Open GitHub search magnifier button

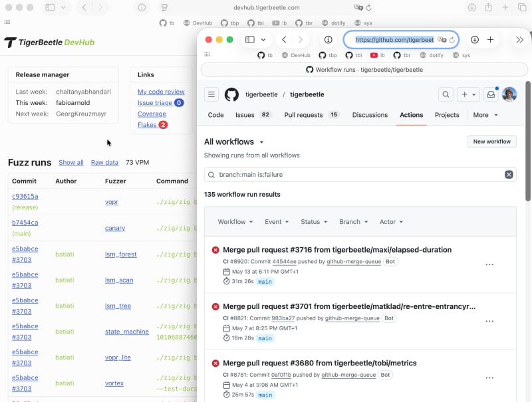(446, 94)
